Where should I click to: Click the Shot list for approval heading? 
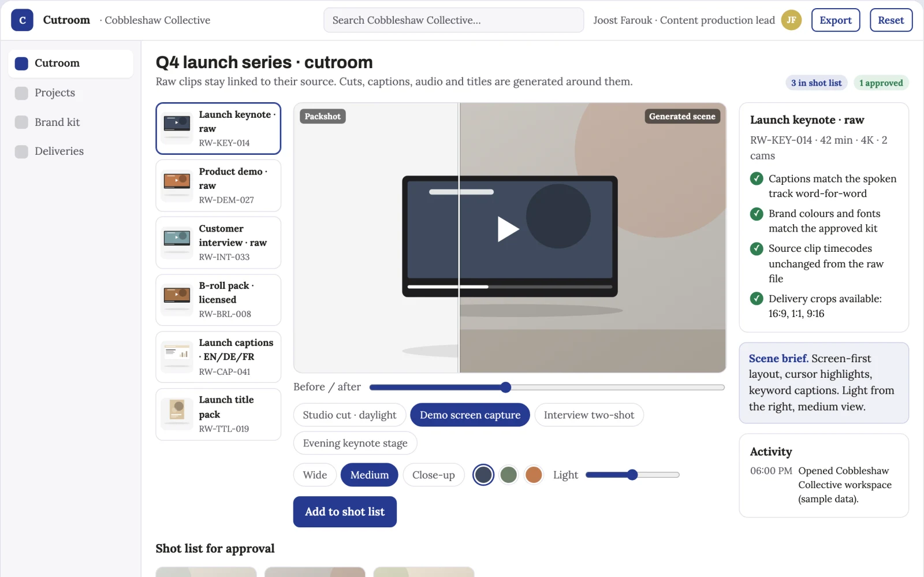(x=215, y=548)
